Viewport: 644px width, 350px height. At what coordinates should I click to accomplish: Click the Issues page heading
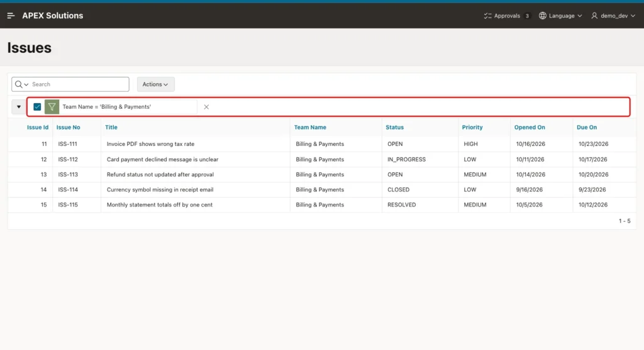tap(29, 48)
